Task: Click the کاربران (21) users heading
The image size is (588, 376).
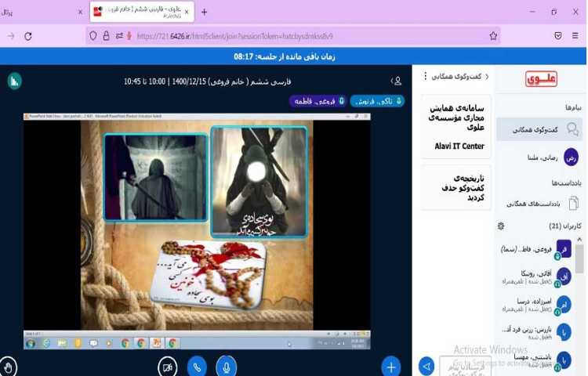Action: coord(565,226)
